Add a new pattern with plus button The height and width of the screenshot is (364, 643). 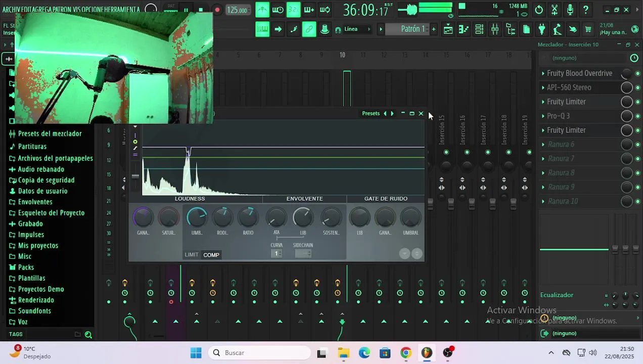point(433,29)
